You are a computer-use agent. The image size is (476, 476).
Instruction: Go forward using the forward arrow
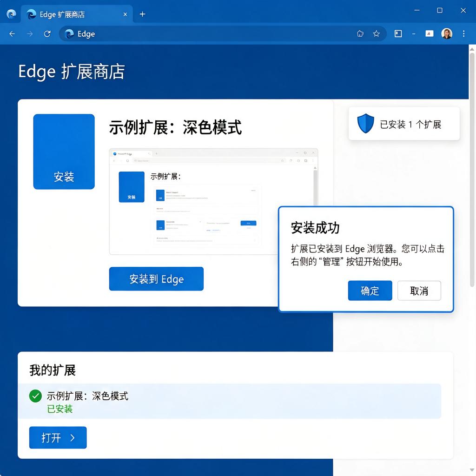tap(30, 33)
